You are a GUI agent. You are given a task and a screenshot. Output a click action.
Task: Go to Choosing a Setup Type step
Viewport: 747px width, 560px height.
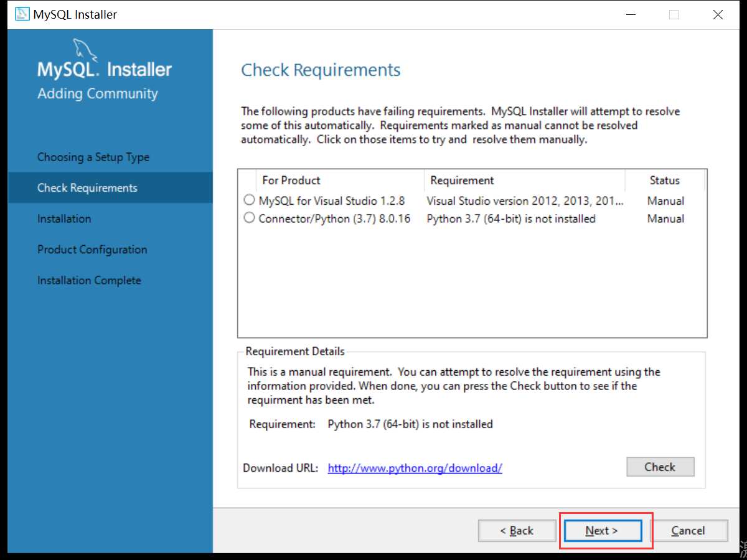click(x=93, y=157)
